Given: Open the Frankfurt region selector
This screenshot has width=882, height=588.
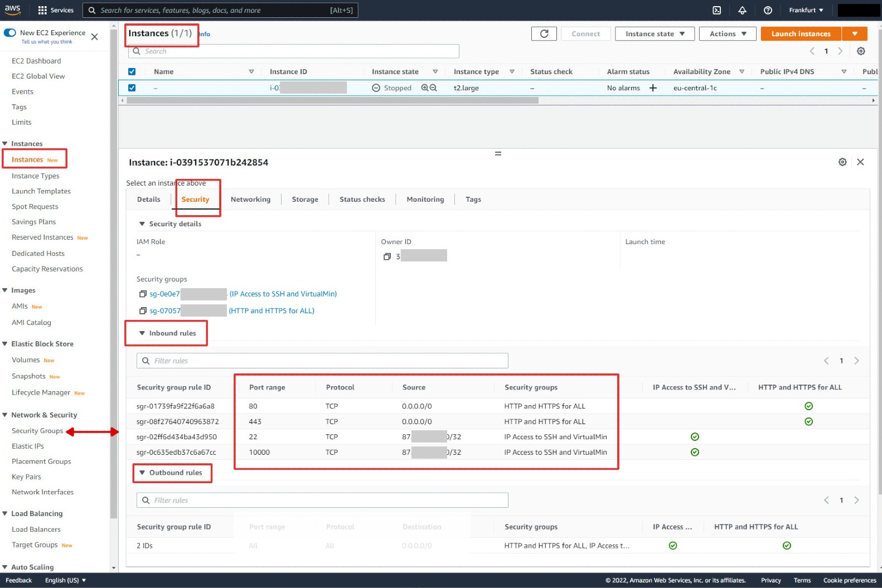Looking at the screenshot, I should (x=806, y=10).
